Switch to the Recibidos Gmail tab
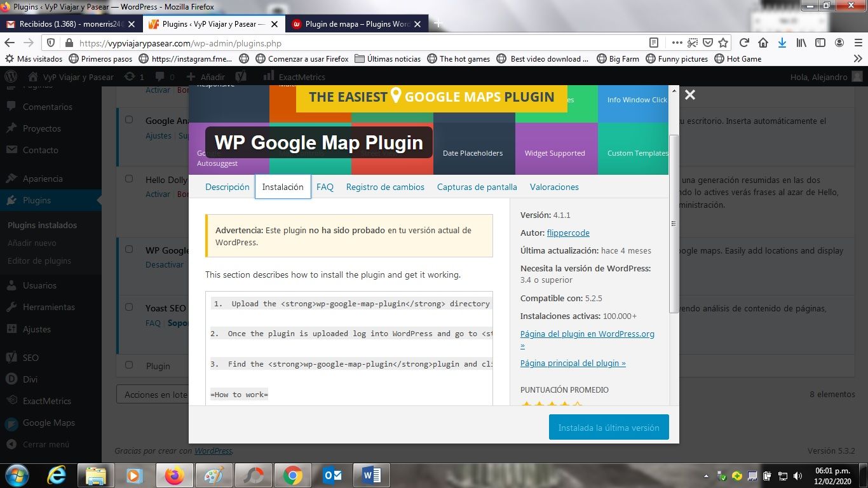This screenshot has height=488, width=868. (x=70, y=24)
